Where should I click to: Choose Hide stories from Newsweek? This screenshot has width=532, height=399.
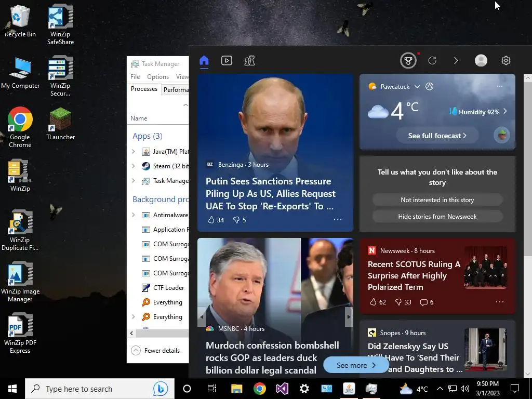437,217
